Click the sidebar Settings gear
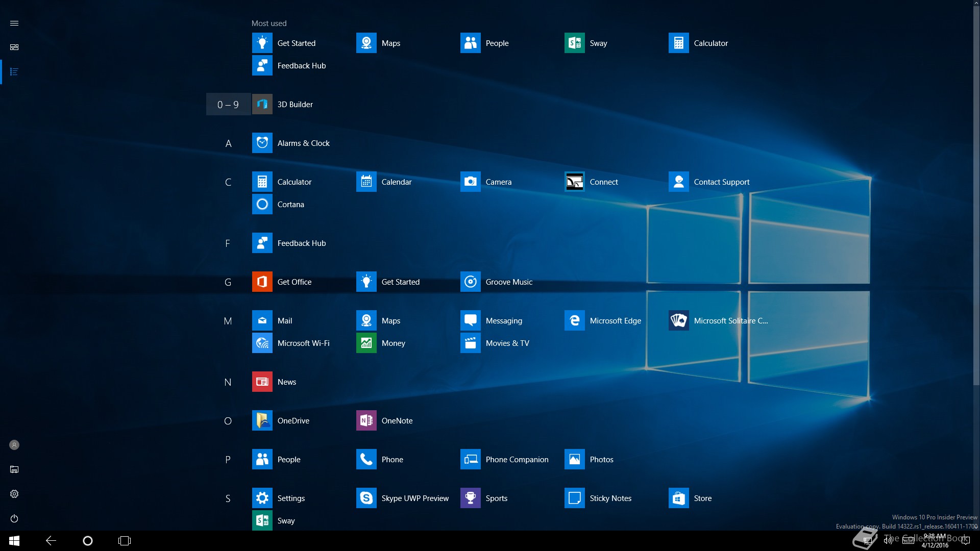The image size is (980, 551). click(14, 494)
